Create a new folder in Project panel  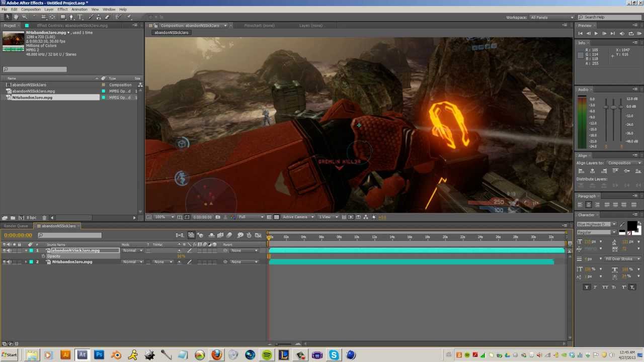pyautogui.click(x=13, y=218)
